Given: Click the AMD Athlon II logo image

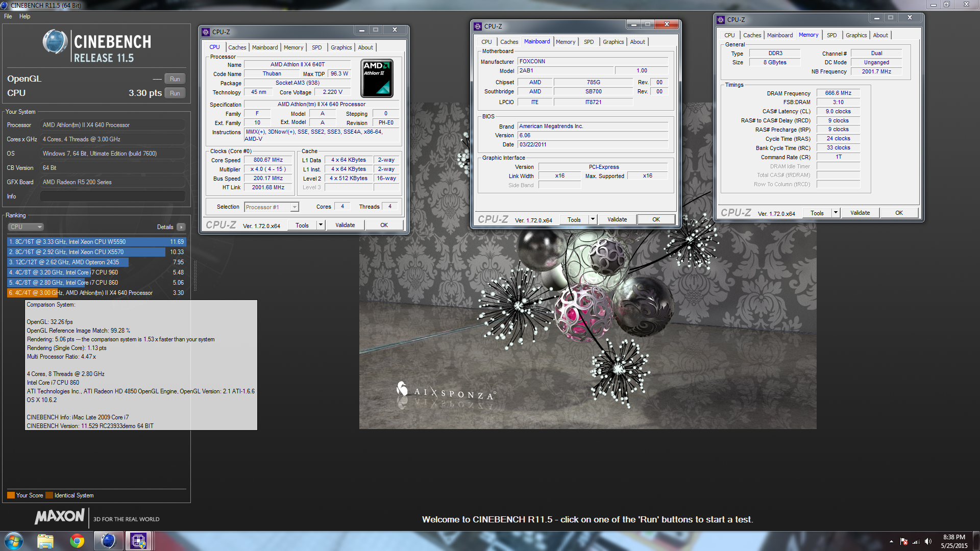Looking at the screenshot, I should click(377, 79).
